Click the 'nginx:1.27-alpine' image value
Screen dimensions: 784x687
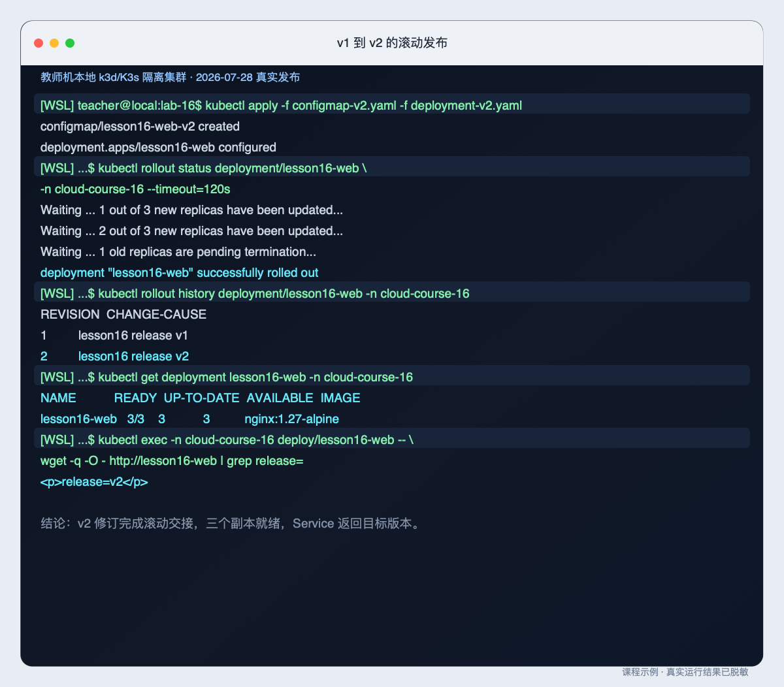tap(292, 419)
